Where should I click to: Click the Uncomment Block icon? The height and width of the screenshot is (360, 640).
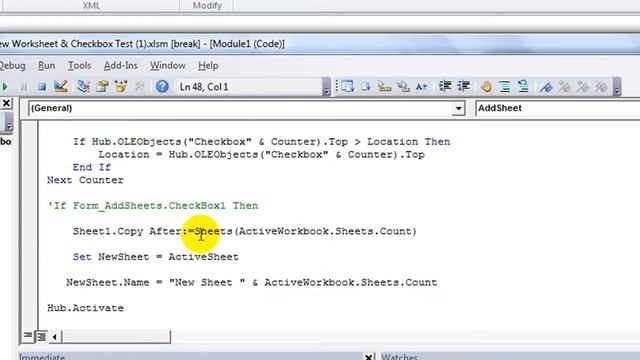(x=523, y=87)
